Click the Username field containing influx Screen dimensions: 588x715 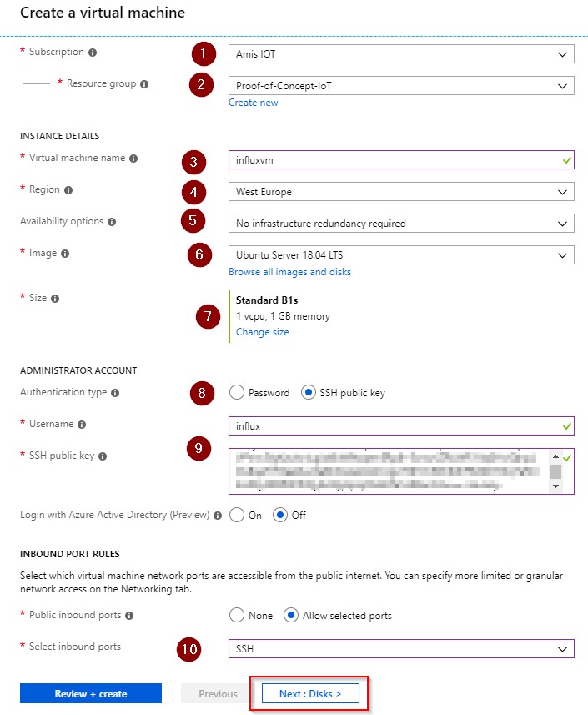(x=392, y=426)
